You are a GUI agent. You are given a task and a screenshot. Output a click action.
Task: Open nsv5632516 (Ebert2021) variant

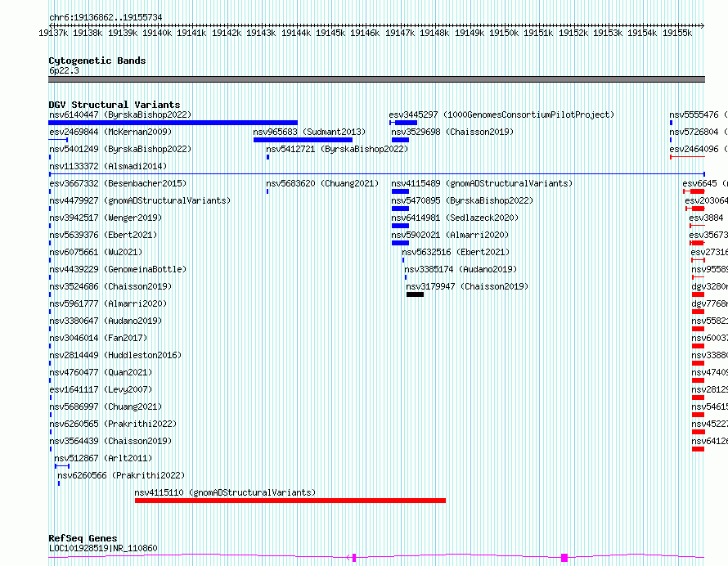coord(456,252)
